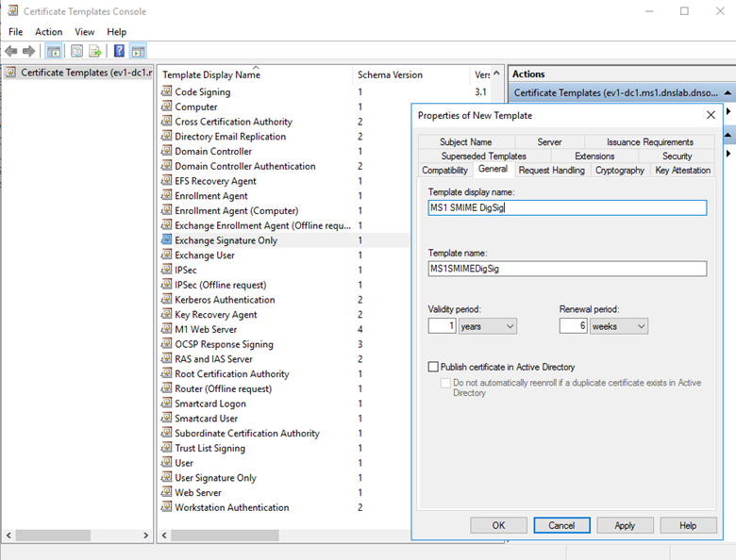Image resolution: width=736 pixels, height=560 pixels.
Task: Select the Code Signing template icon
Action: click(166, 92)
